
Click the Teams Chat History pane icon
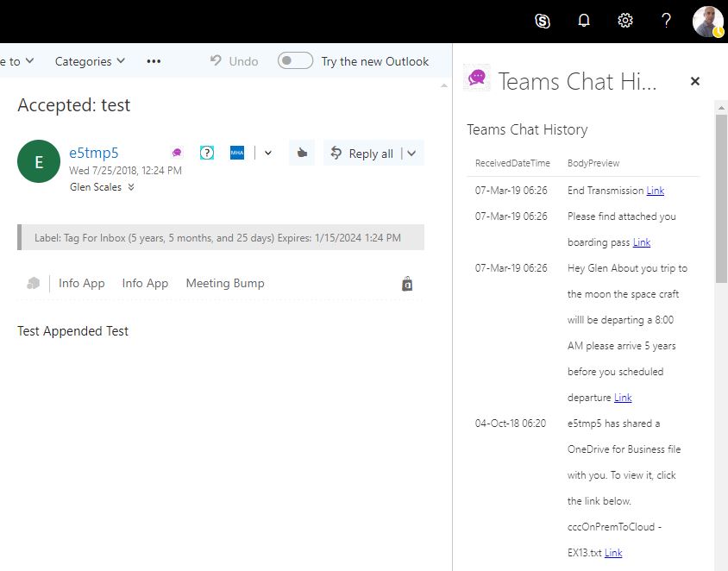tap(477, 78)
